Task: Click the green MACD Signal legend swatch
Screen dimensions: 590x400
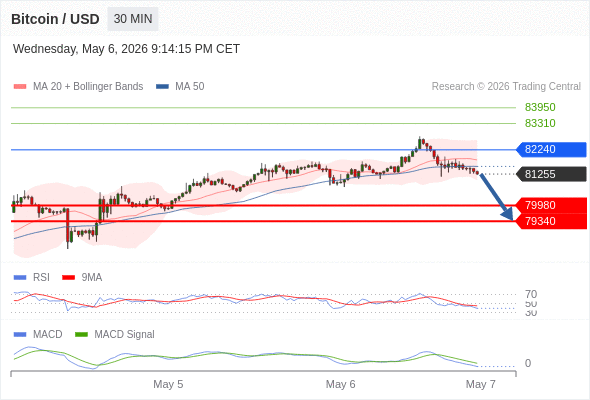Action: (x=81, y=335)
